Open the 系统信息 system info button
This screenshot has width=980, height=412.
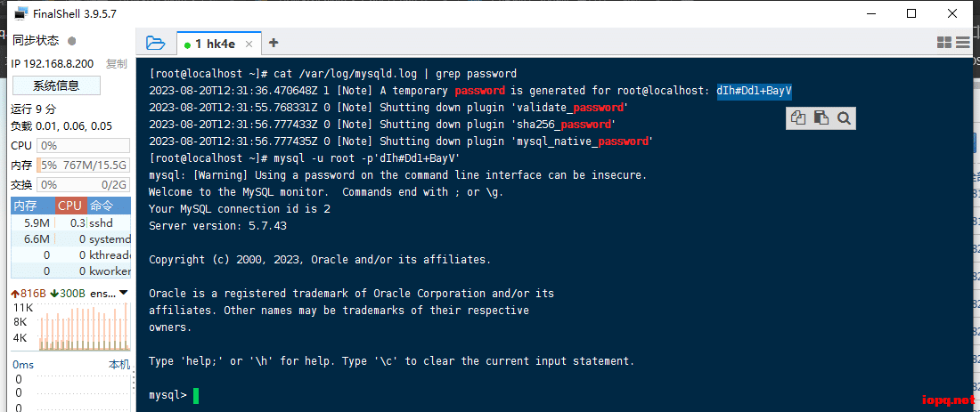click(56, 85)
